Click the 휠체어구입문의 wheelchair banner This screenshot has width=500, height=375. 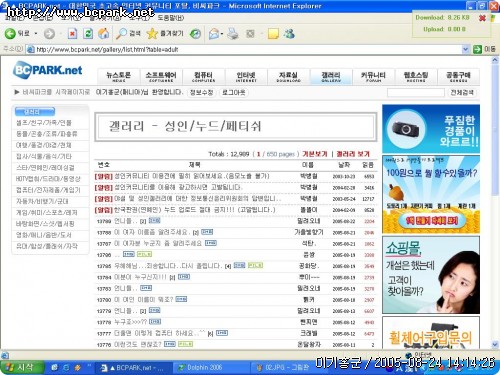click(431, 333)
